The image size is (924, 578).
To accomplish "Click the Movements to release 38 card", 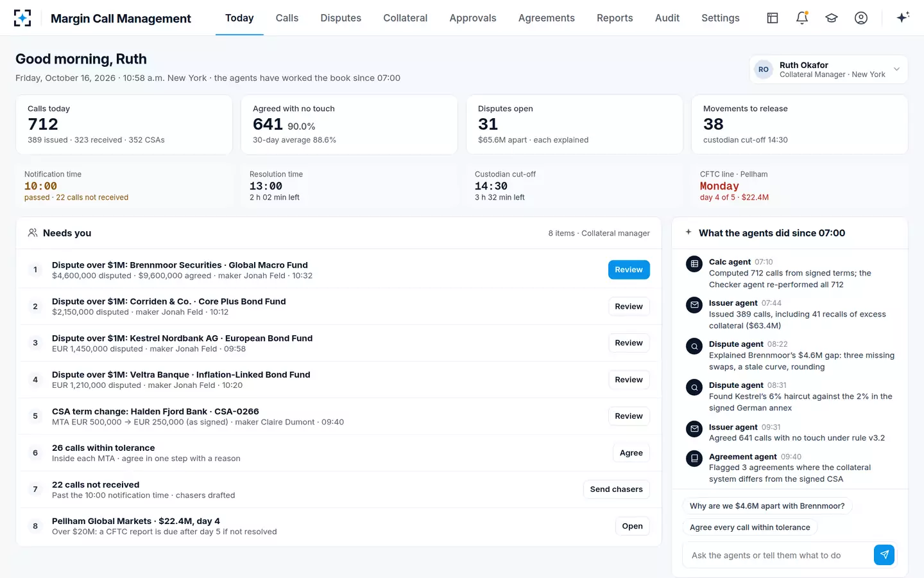I will [x=800, y=125].
